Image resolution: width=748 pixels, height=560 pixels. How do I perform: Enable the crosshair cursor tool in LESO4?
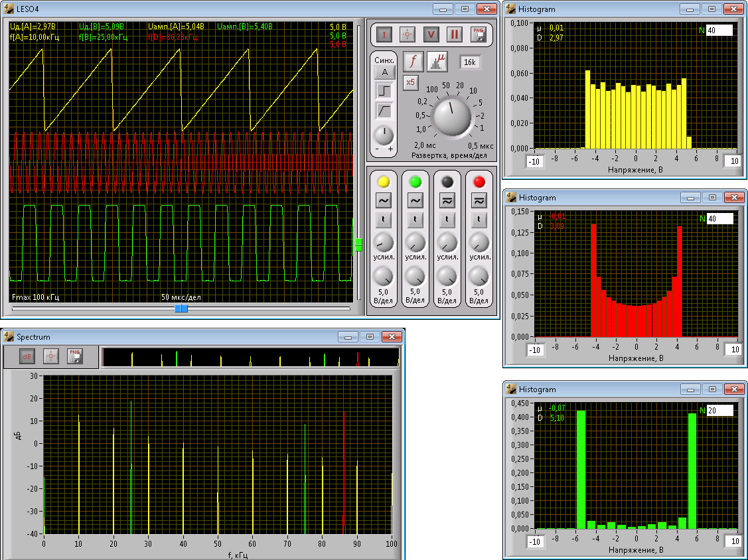[407, 35]
